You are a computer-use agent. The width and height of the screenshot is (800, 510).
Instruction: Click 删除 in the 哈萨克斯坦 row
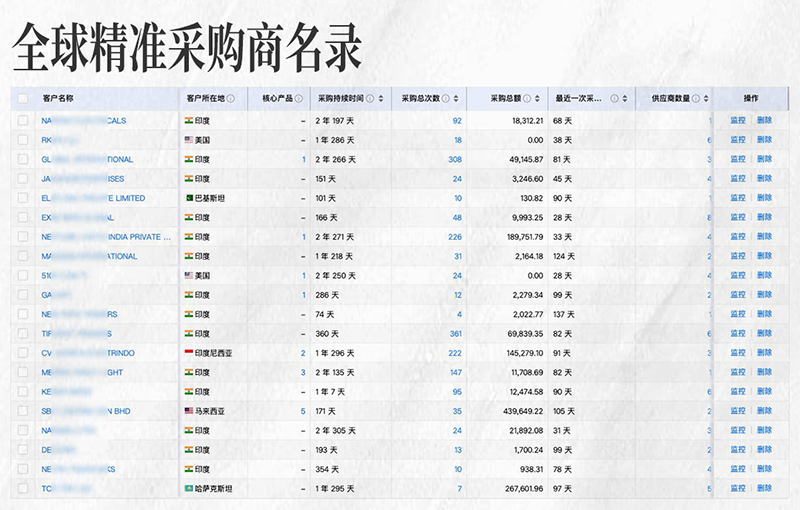[x=765, y=489]
